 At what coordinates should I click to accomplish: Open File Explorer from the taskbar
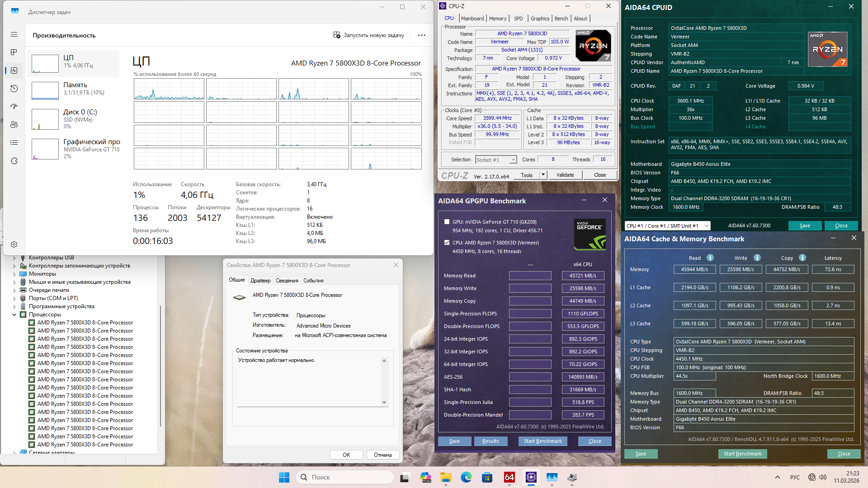pyautogui.click(x=446, y=477)
